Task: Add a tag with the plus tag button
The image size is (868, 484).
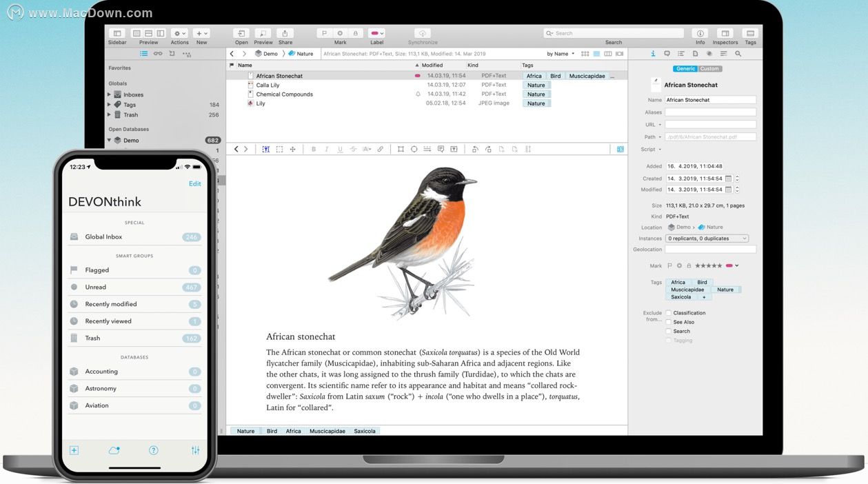Action: [703, 296]
